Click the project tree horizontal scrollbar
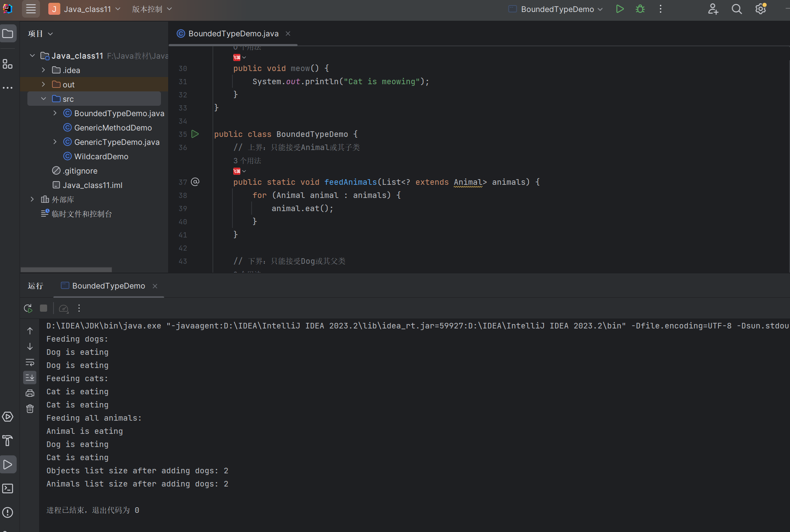This screenshot has width=790, height=532. (x=66, y=270)
